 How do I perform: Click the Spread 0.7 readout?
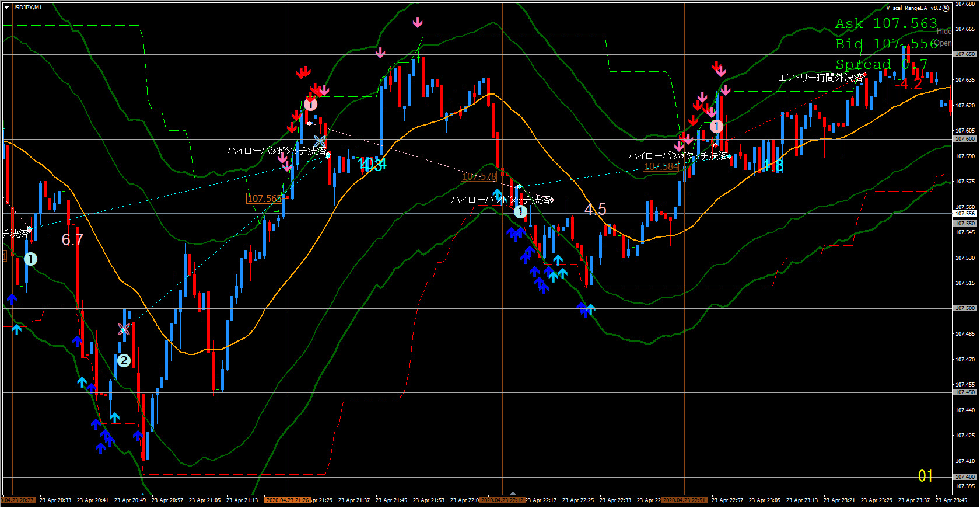[881, 64]
